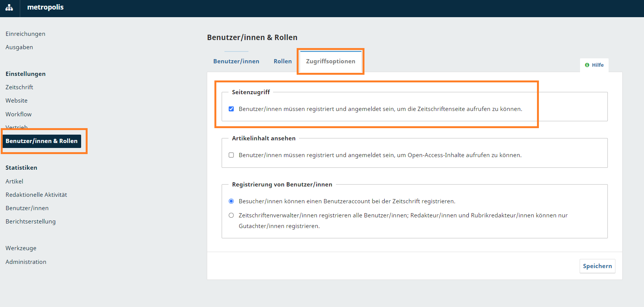The width and height of the screenshot is (644, 307).
Task: Click Benutzer/innen & Rollen in sidebar
Action: pyautogui.click(x=42, y=141)
